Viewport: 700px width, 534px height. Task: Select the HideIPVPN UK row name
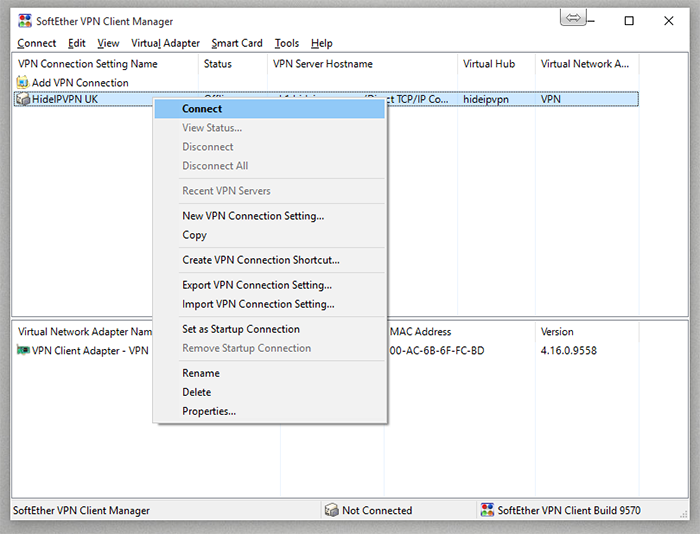coord(65,99)
